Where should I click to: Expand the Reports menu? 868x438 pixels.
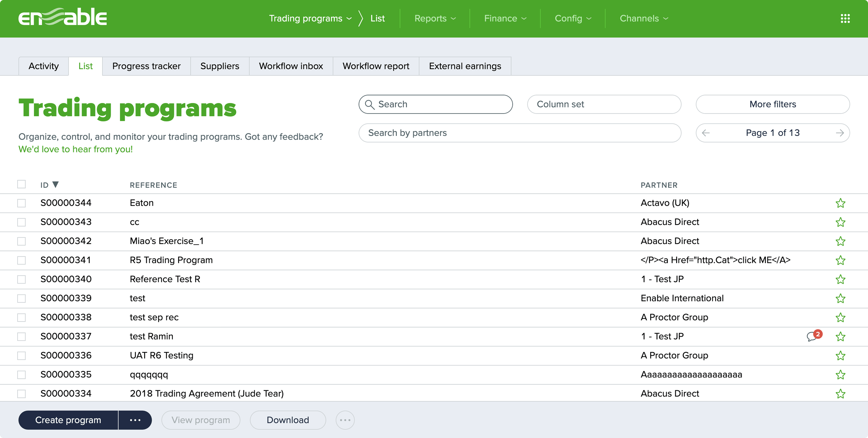pos(435,19)
